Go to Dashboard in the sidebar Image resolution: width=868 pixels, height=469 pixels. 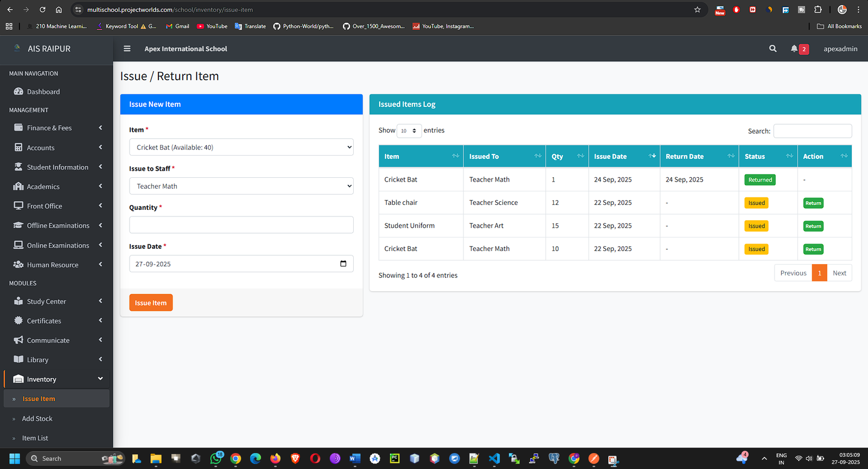[43, 92]
